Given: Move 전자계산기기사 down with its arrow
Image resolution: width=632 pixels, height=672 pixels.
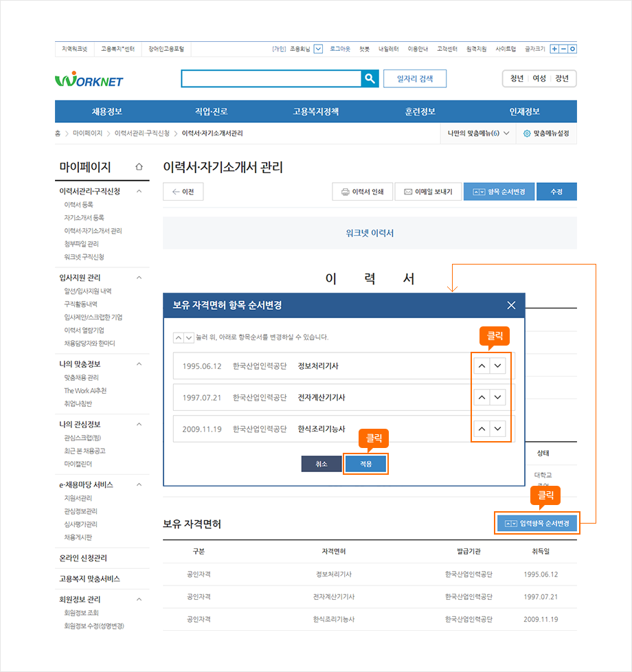Looking at the screenshot, I should coord(498,397).
